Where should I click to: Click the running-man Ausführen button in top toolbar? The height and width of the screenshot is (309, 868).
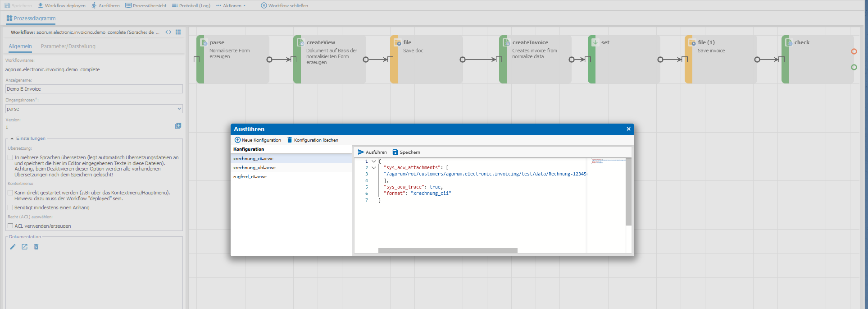click(x=105, y=5)
